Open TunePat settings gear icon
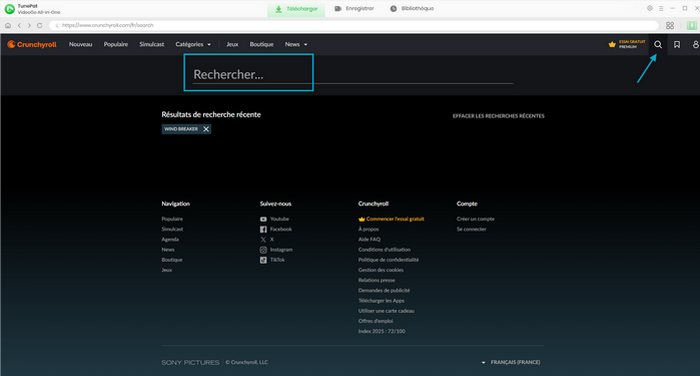 [650, 8]
